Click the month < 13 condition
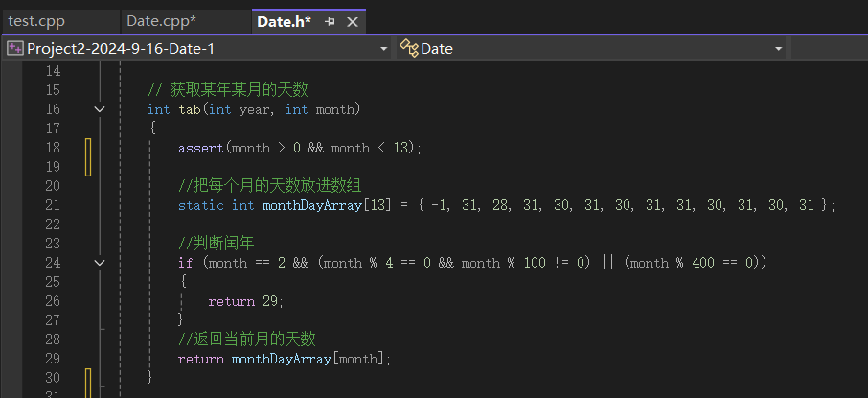Image resolution: width=868 pixels, height=398 pixels. pos(369,148)
